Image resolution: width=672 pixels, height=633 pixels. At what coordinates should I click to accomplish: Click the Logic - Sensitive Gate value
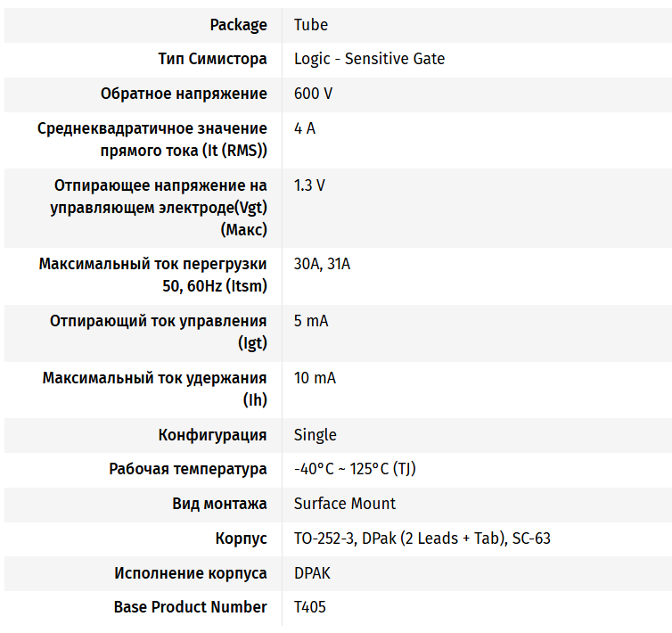(369, 59)
